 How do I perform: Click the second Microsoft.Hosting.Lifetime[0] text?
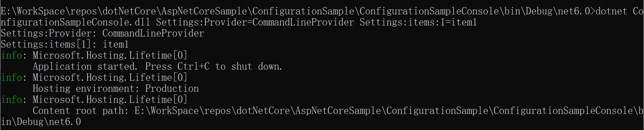tap(110, 77)
